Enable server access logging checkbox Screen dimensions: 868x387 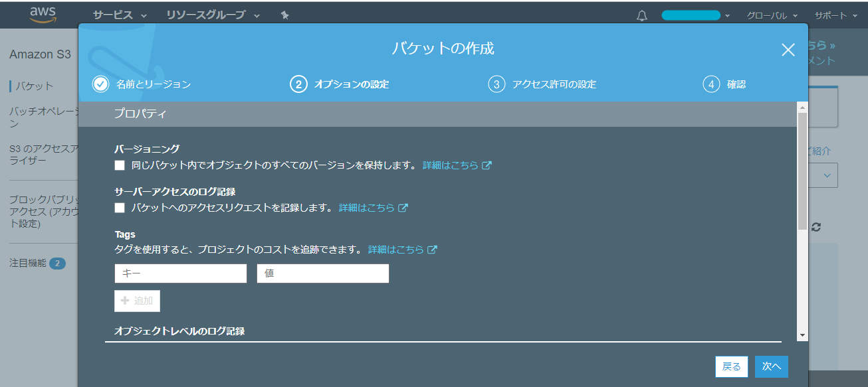(120, 208)
